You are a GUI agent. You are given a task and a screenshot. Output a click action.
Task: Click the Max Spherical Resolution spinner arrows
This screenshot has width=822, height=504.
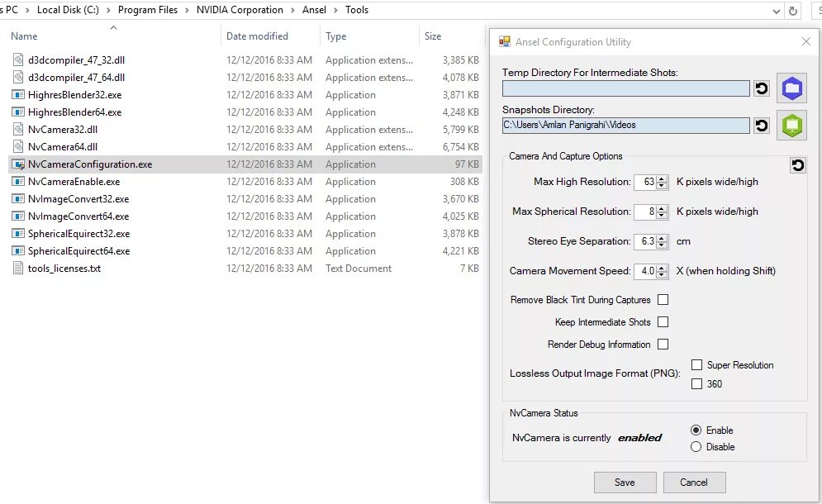click(662, 212)
